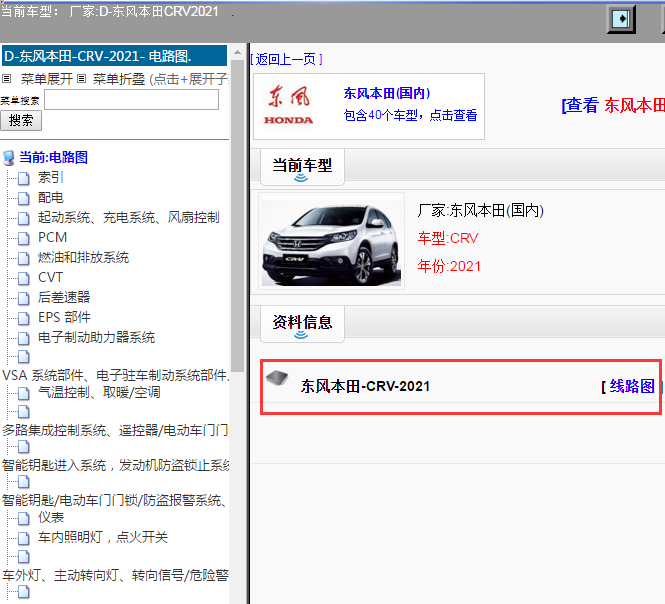The image size is (665, 604).
Task: Click the 年份:2021 text
Action: (449, 266)
